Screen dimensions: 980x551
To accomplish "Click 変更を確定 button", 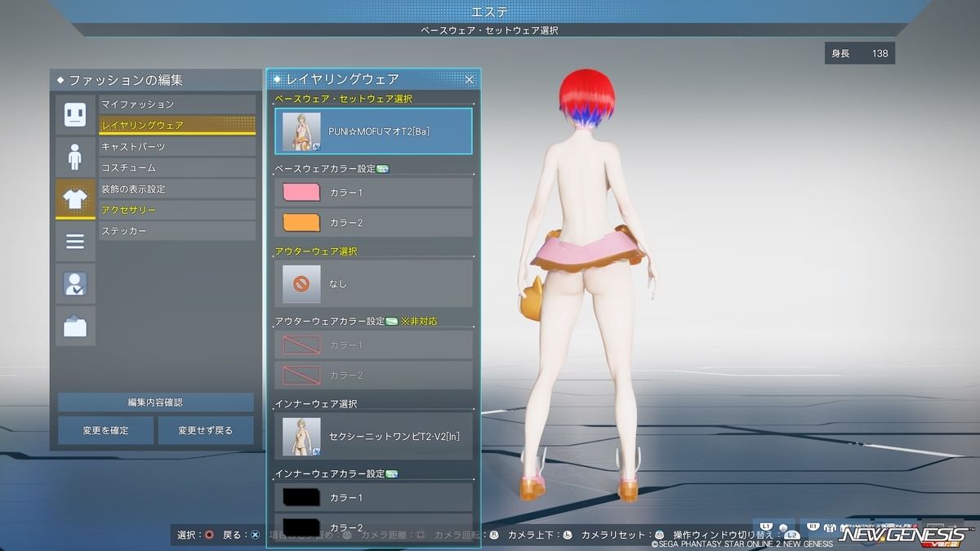I will point(105,430).
